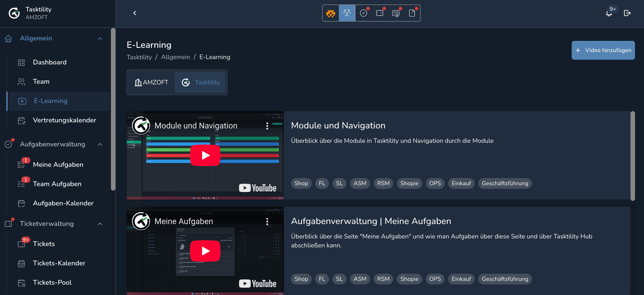Click the Aufgabenverwaltung | Meine Aufgaben card heading
Screen dimensions: 644x295
coord(371,222)
